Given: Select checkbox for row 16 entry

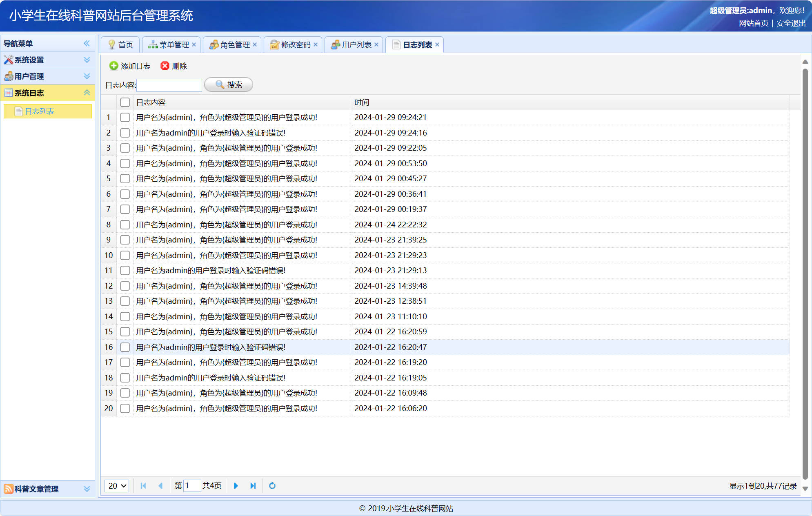Looking at the screenshot, I should [x=125, y=347].
